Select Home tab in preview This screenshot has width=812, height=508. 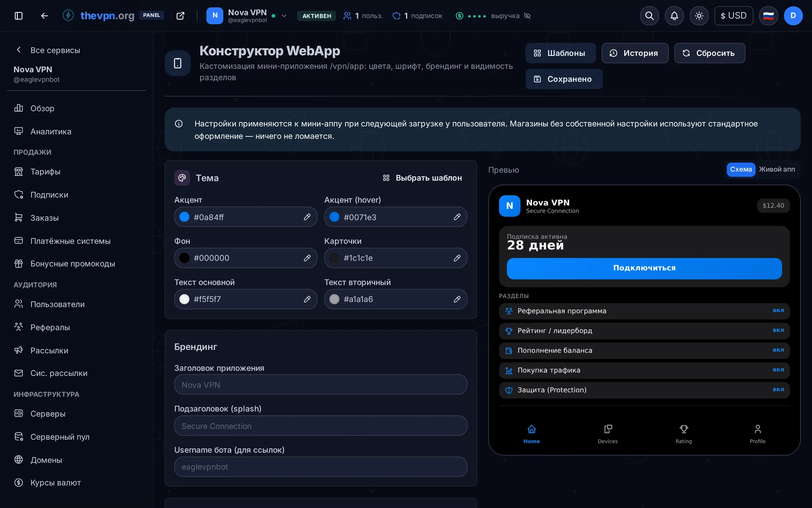pyautogui.click(x=532, y=434)
